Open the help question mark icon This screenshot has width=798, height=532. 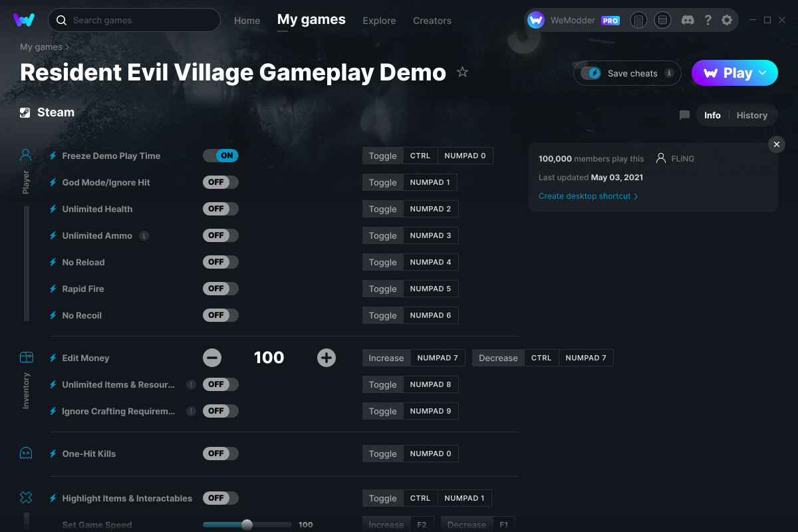click(708, 20)
